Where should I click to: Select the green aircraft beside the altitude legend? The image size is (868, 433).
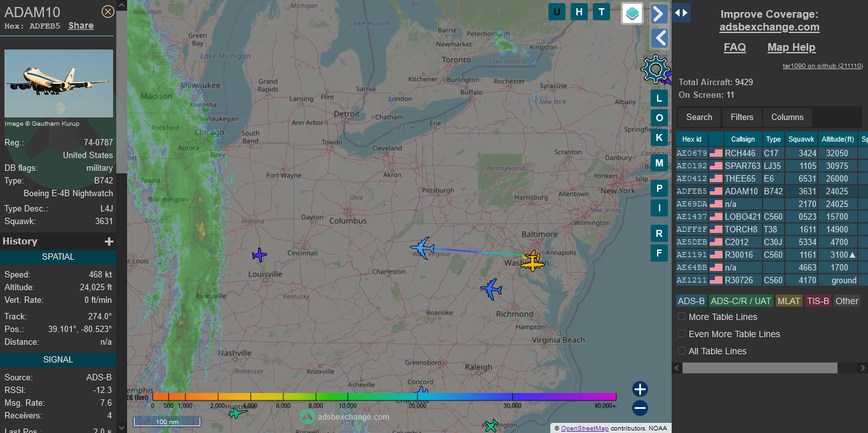(x=238, y=413)
